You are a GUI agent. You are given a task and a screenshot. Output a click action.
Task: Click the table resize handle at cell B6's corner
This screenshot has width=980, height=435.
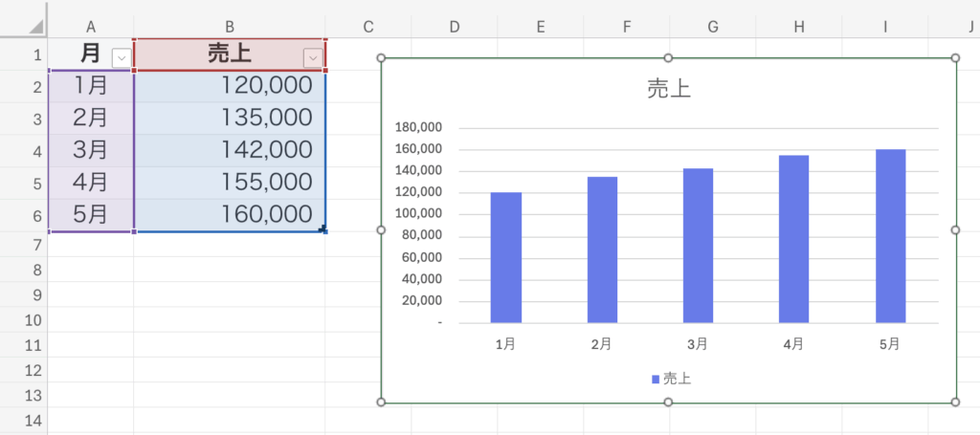323,228
